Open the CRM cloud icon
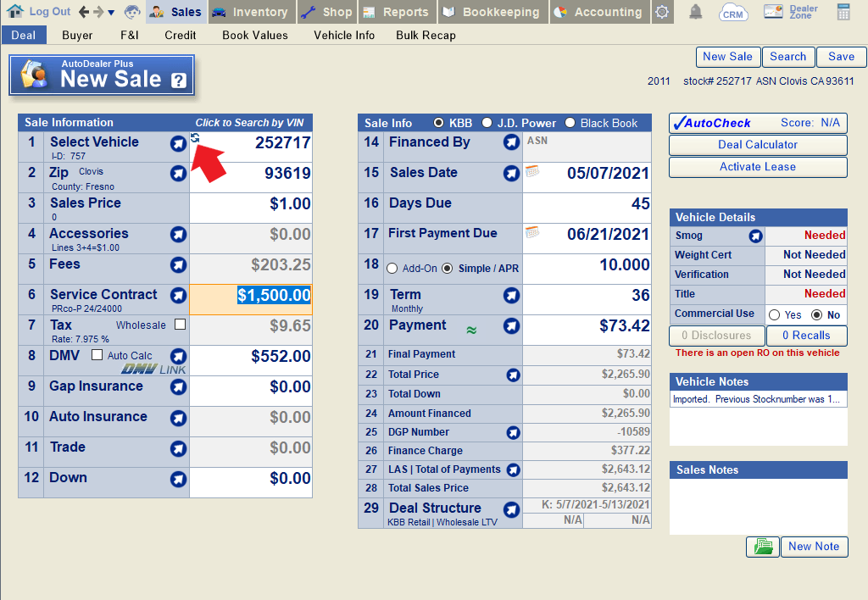868x600 pixels. 733,12
